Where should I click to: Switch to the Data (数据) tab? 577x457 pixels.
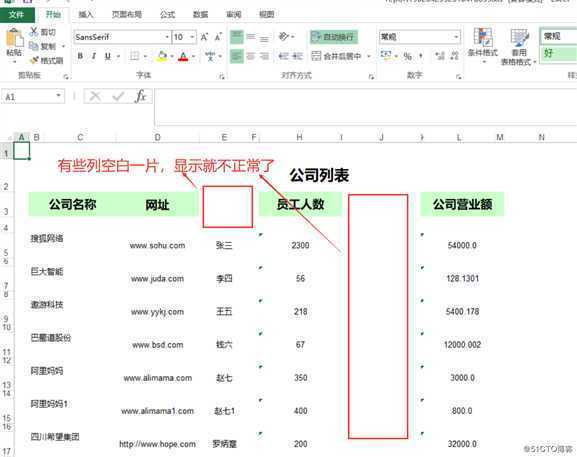click(201, 14)
